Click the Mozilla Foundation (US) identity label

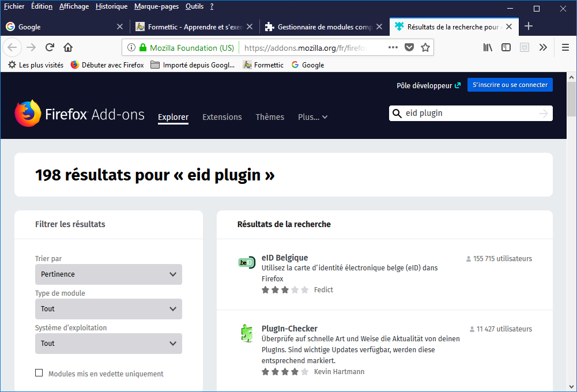pyautogui.click(x=192, y=48)
